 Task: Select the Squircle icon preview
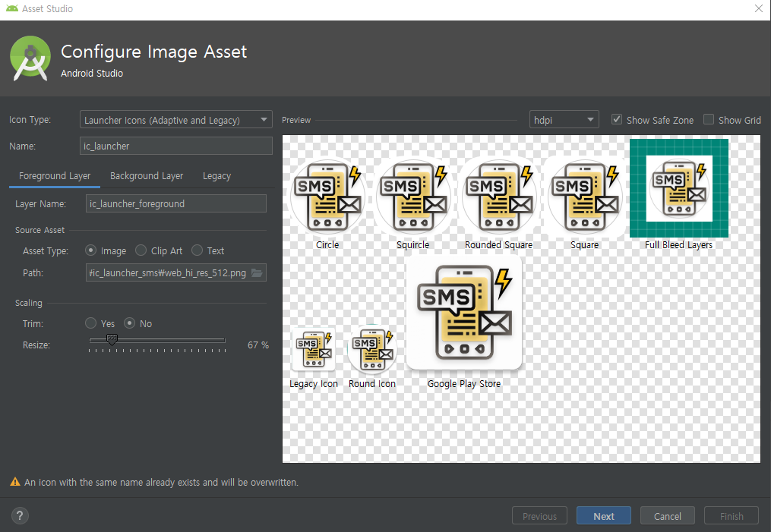tap(413, 197)
